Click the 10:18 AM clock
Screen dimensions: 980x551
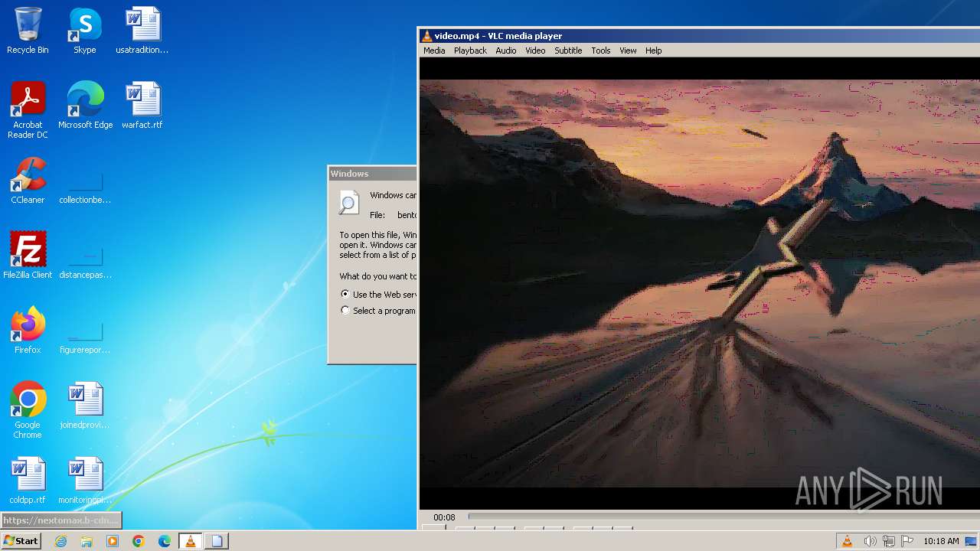click(941, 541)
